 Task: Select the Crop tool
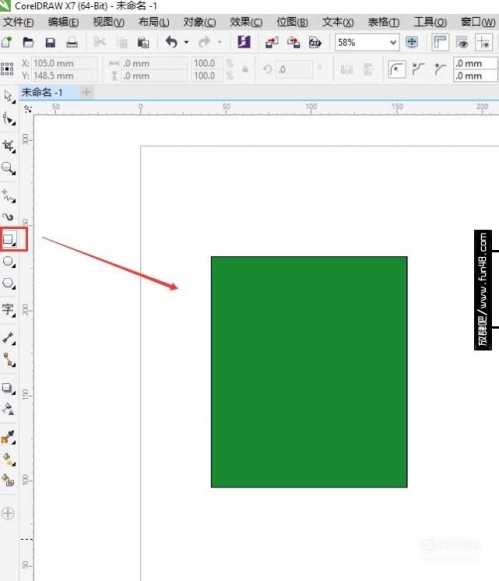tap(9, 146)
